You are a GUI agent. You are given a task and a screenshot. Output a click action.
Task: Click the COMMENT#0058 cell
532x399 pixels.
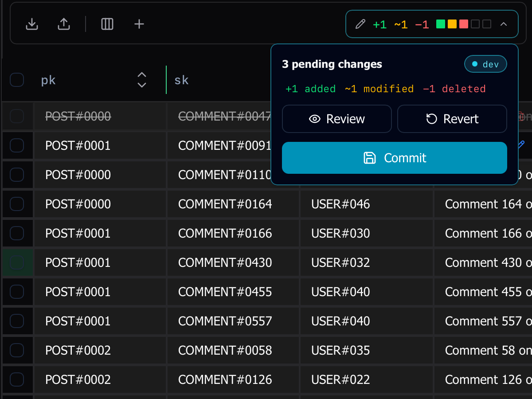pyautogui.click(x=233, y=350)
